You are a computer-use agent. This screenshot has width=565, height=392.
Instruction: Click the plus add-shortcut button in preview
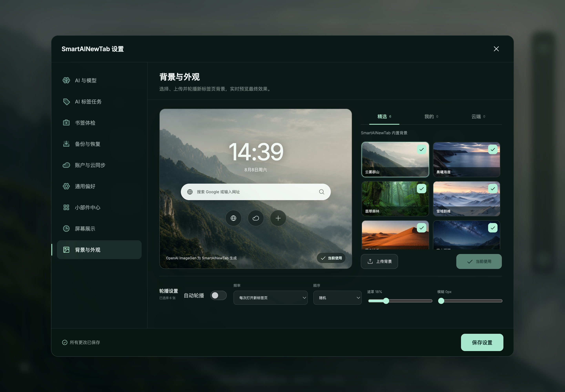(x=278, y=218)
